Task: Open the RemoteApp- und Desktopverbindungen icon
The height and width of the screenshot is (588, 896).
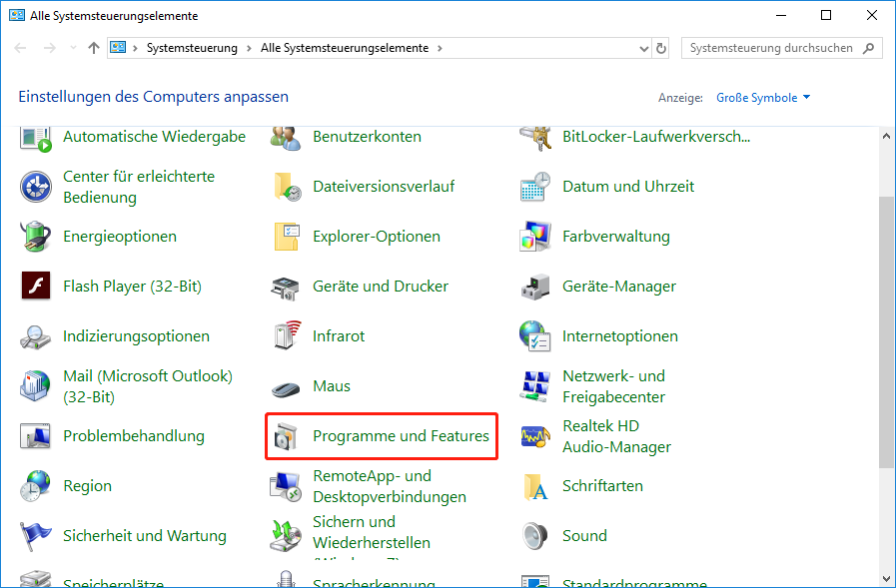Action: [285, 486]
